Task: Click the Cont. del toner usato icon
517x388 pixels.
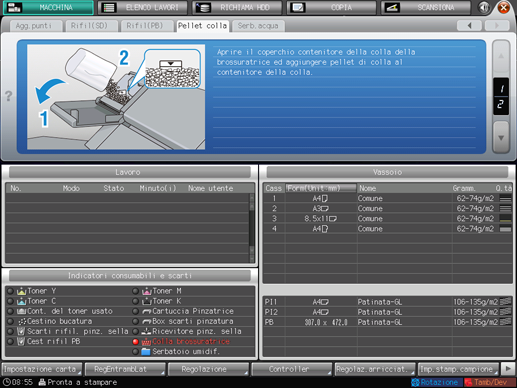Action: pos(21,311)
